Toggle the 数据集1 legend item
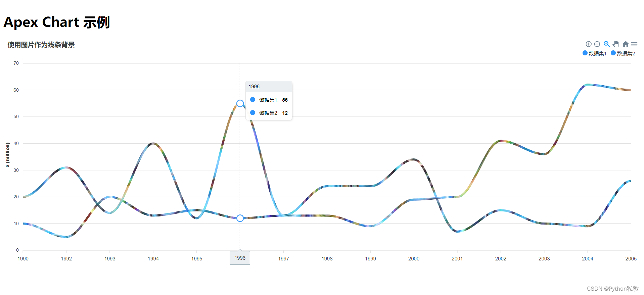The height and width of the screenshot is (295, 644). [594, 53]
